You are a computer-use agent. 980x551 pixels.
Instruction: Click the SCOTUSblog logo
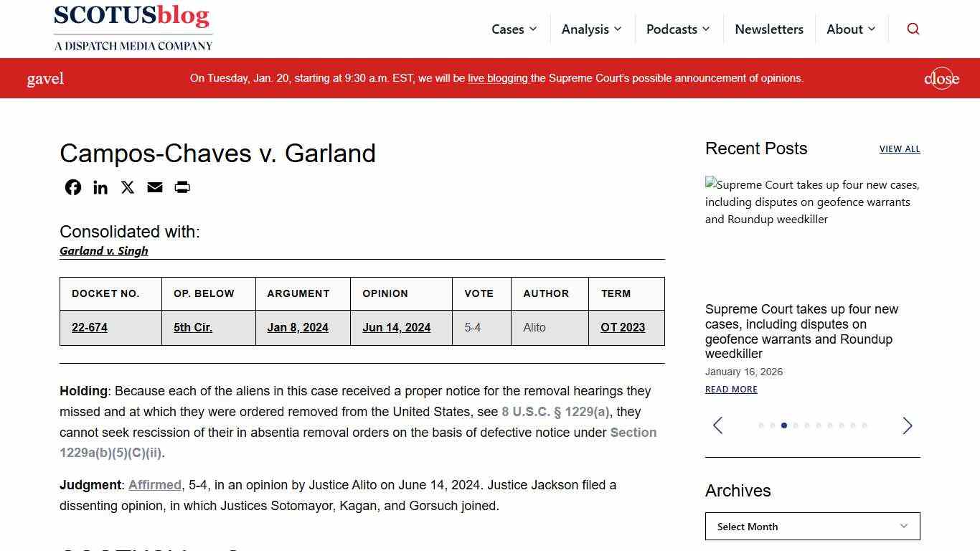(x=133, y=27)
